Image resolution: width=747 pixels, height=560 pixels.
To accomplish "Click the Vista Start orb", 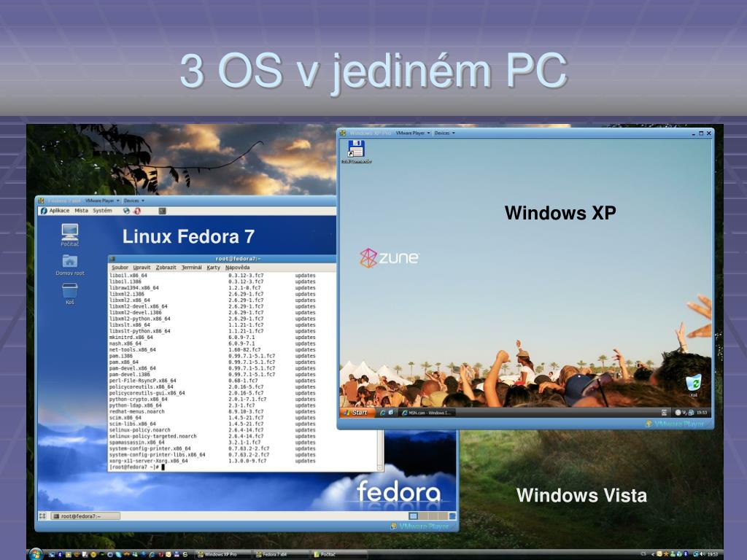I will 36,554.
